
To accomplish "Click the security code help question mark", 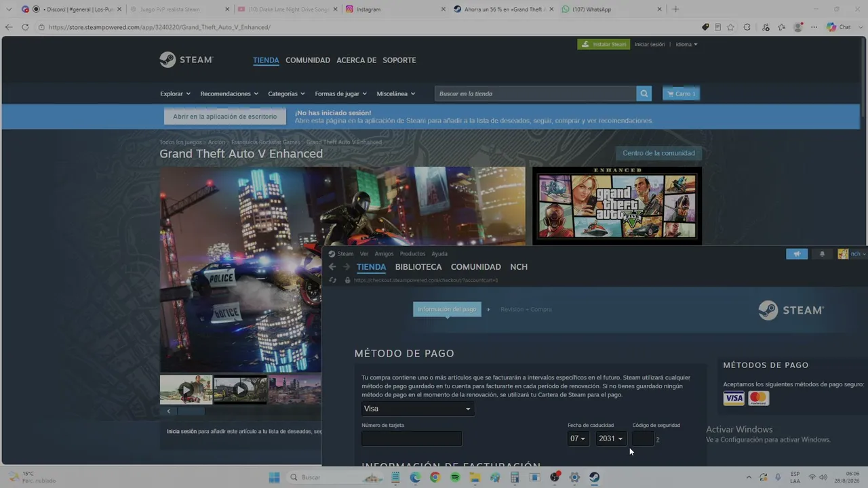I will click(x=657, y=440).
